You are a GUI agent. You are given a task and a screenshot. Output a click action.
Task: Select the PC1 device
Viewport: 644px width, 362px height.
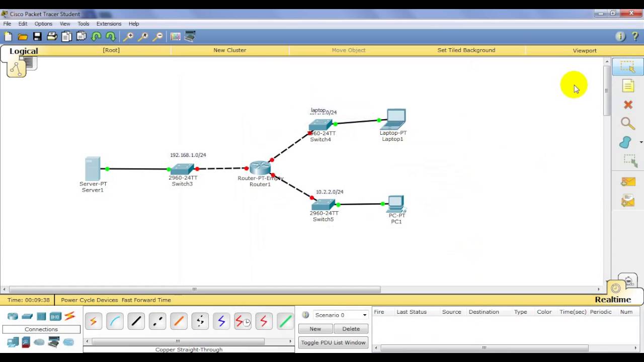(x=396, y=204)
